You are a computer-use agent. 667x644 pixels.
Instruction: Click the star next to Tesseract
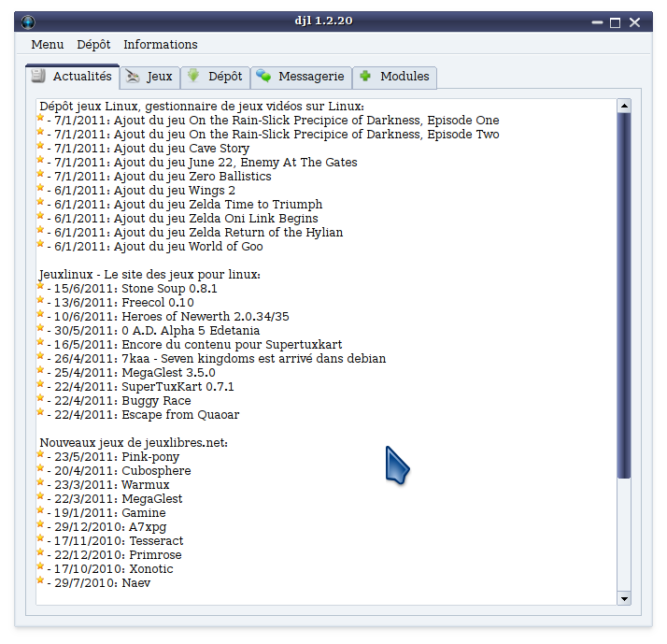[x=40, y=538]
